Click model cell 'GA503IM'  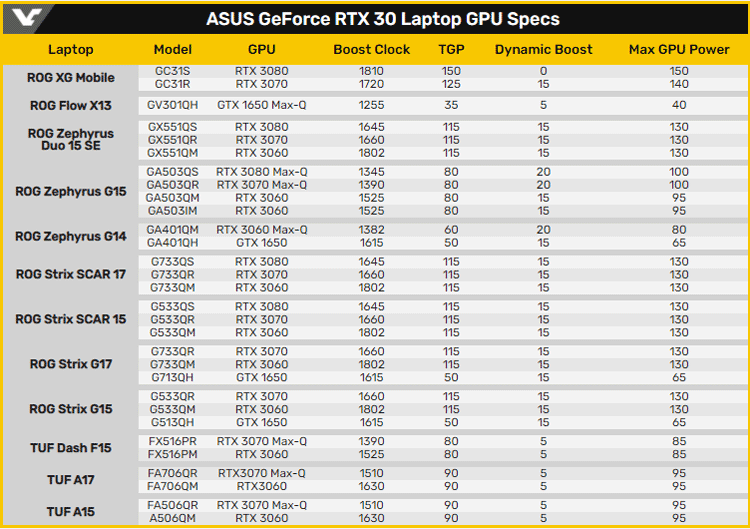[x=173, y=211]
